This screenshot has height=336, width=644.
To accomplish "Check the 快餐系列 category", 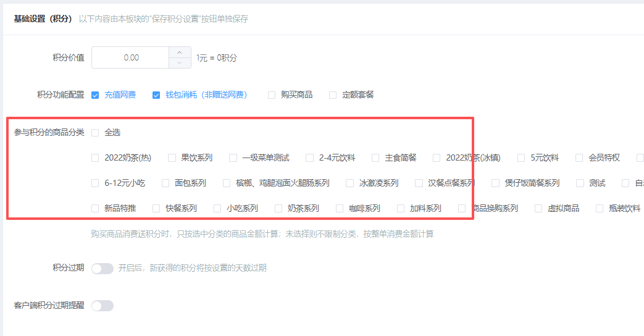I will [x=156, y=209].
